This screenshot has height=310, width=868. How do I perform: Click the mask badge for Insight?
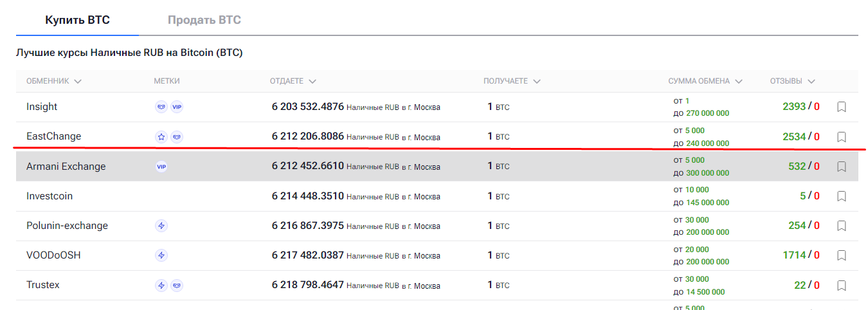click(x=161, y=107)
